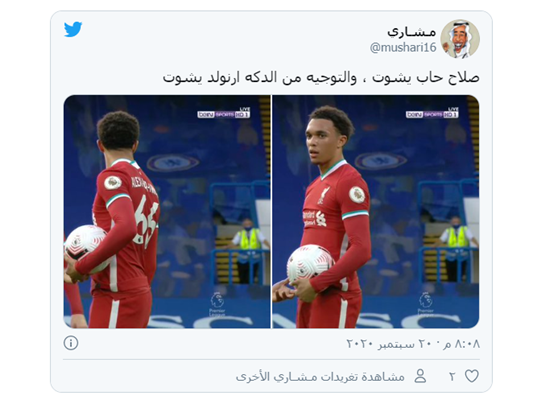The width and height of the screenshot is (550, 400).
Task: Click the football held in left photo
Action: click(86, 248)
